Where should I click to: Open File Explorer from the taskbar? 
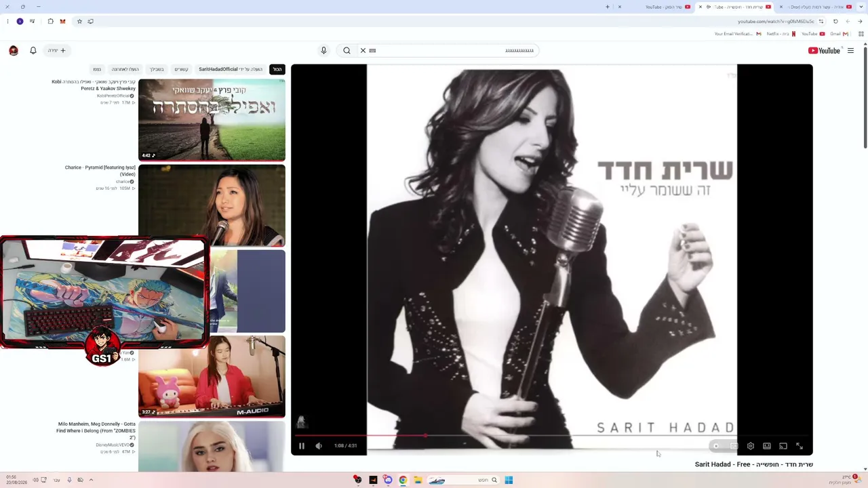coord(418,480)
